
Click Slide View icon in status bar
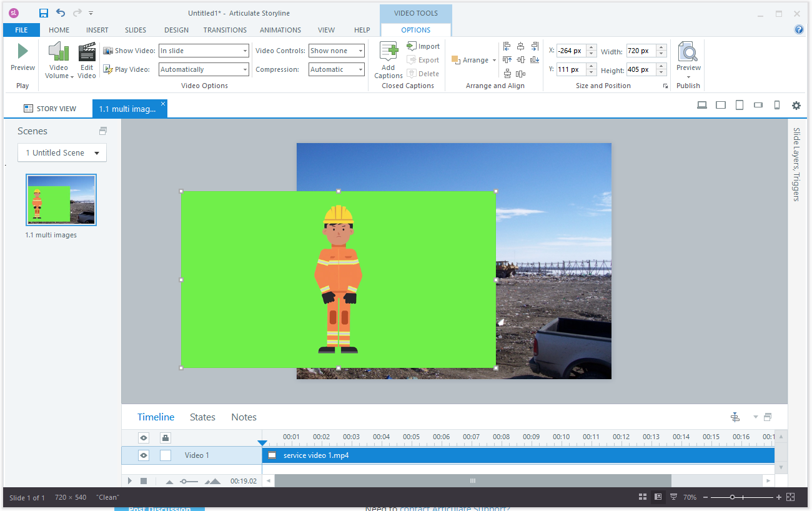click(658, 497)
